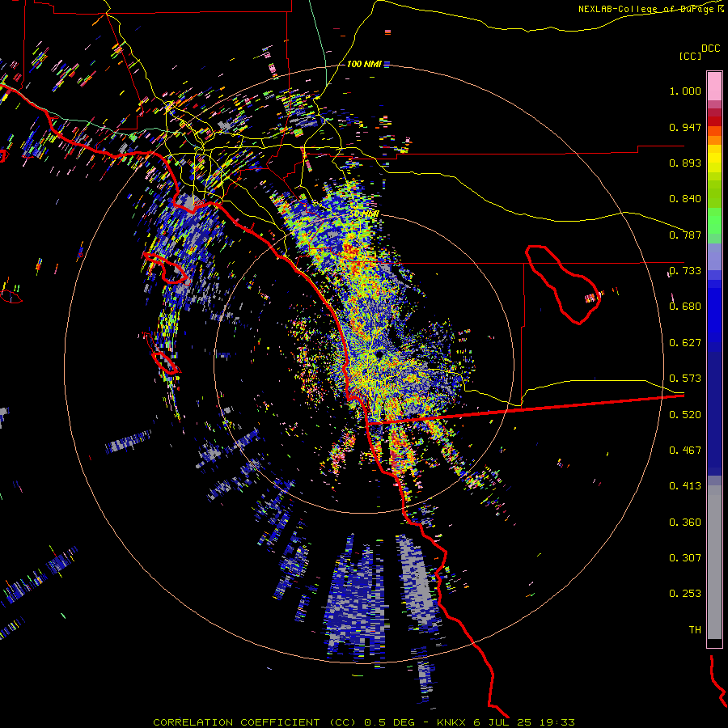Viewport: 728px width, 728px height.
Task: Select the 0.573 scale value
Action: [x=685, y=379]
